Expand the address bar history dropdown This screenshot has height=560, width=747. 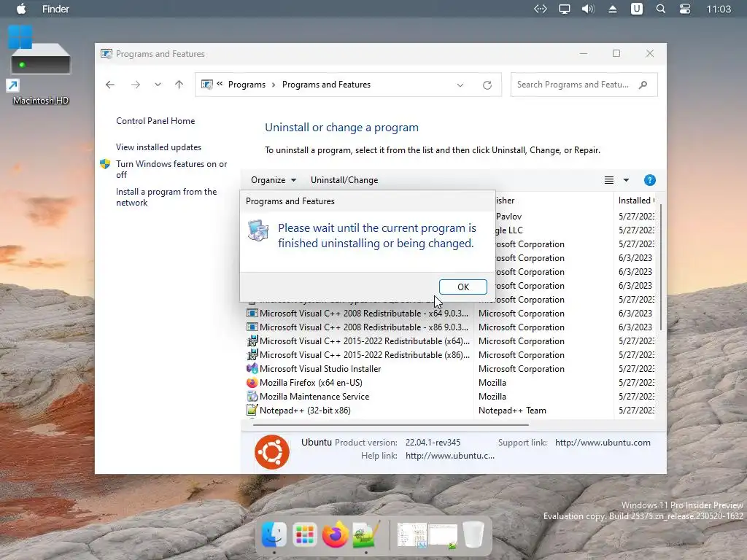click(x=460, y=85)
